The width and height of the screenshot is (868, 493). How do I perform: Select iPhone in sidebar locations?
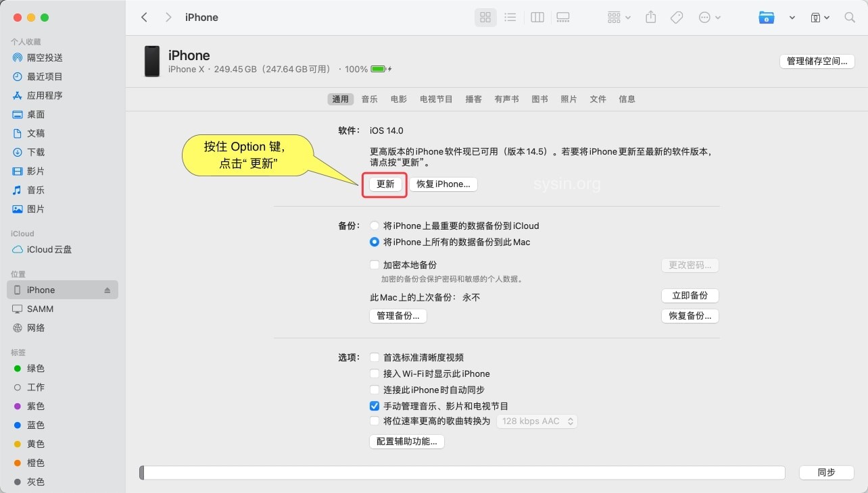pos(62,290)
